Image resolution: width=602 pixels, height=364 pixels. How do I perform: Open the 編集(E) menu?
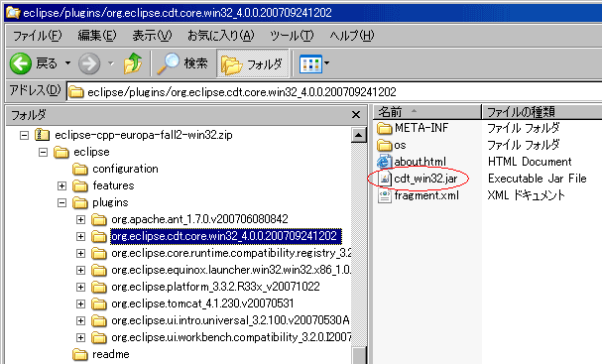click(97, 36)
